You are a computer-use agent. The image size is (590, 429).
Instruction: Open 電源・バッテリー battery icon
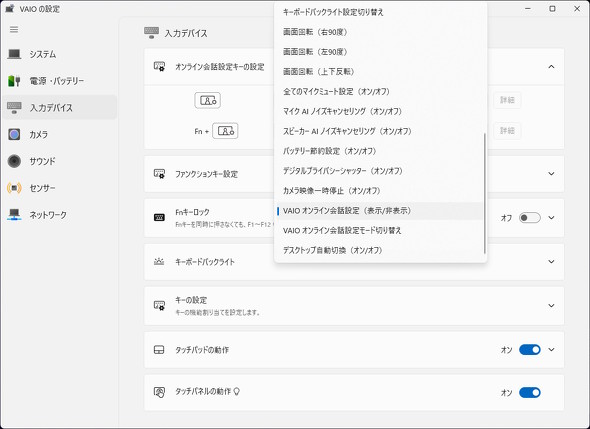(14, 81)
